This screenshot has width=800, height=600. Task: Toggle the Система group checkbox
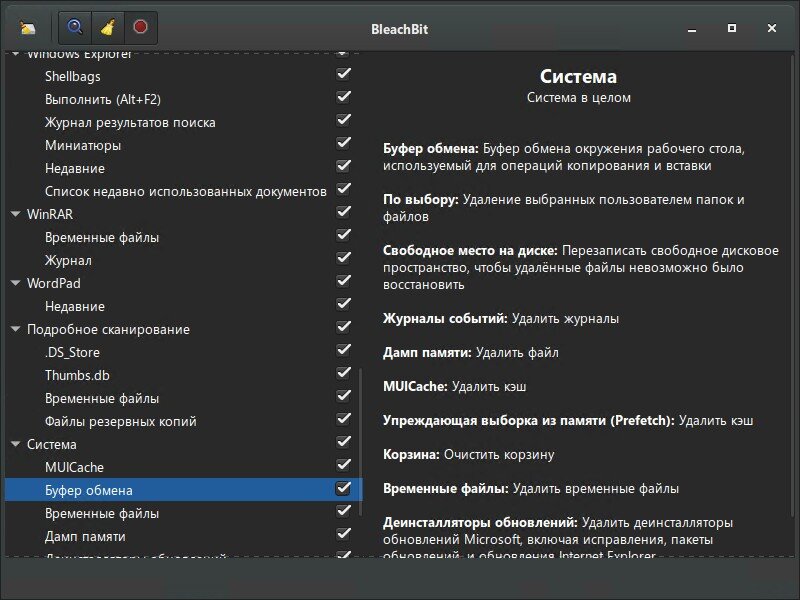pyautogui.click(x=343, y=442)
